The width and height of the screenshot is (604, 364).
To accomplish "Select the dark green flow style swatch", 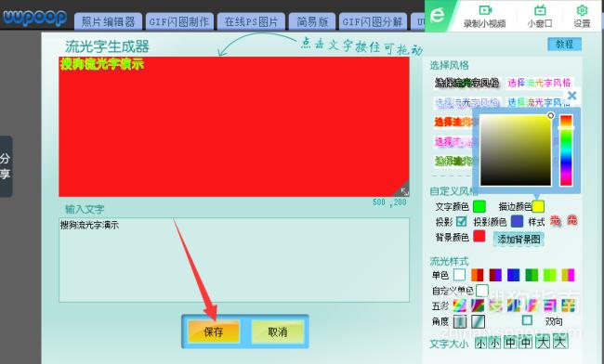I will point(532,275).
